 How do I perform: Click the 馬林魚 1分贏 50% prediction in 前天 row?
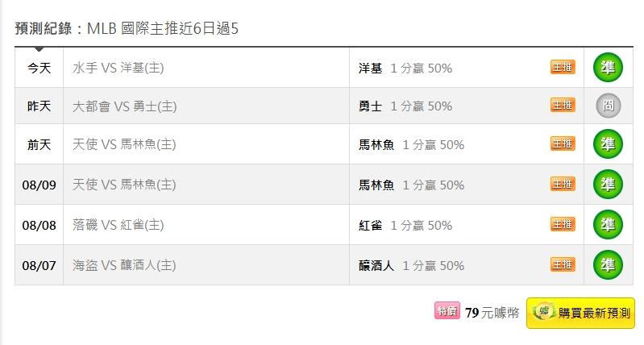(412, 144)
